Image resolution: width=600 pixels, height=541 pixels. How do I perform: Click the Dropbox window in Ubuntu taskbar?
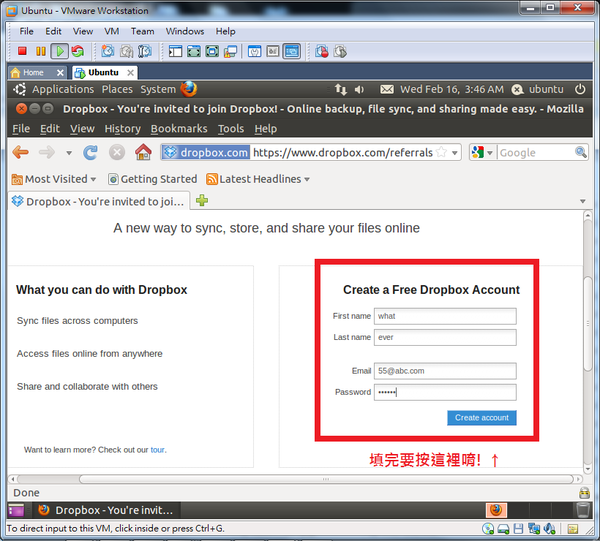tap(107, 510)
